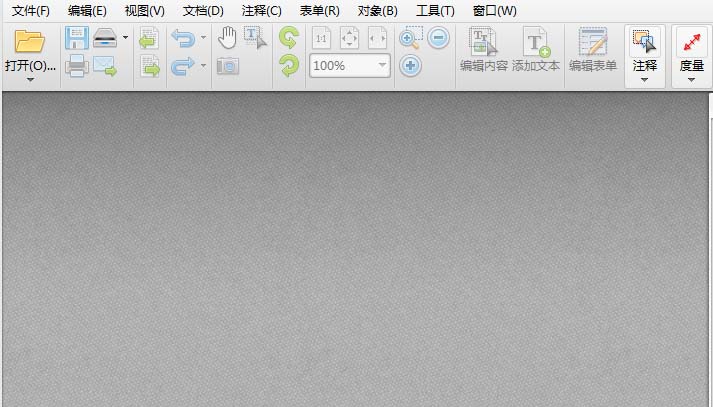This screenshot has width=713, height=407.
Task: Click the 编辑内容 button
Action: pyautogui.click(x=483, y=51)
